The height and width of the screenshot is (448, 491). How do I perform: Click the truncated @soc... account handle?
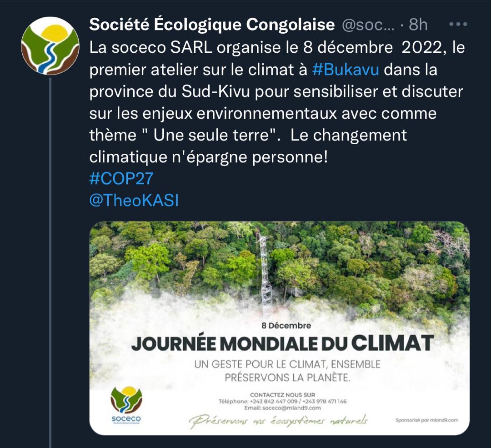(x=368, y=25)
